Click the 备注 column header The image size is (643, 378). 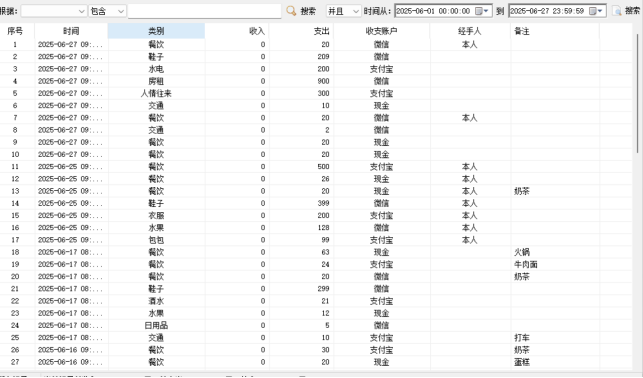click(x=554, y=31)
